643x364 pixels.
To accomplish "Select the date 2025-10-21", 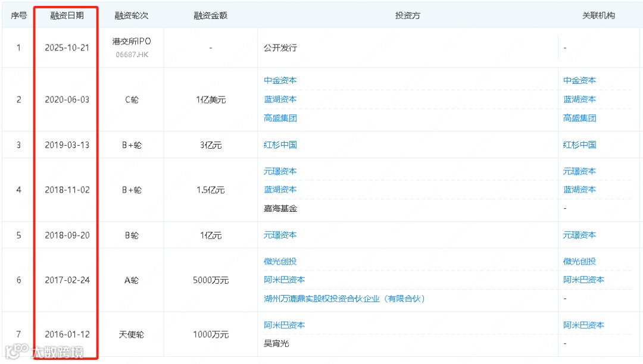I will click(67, 48).
